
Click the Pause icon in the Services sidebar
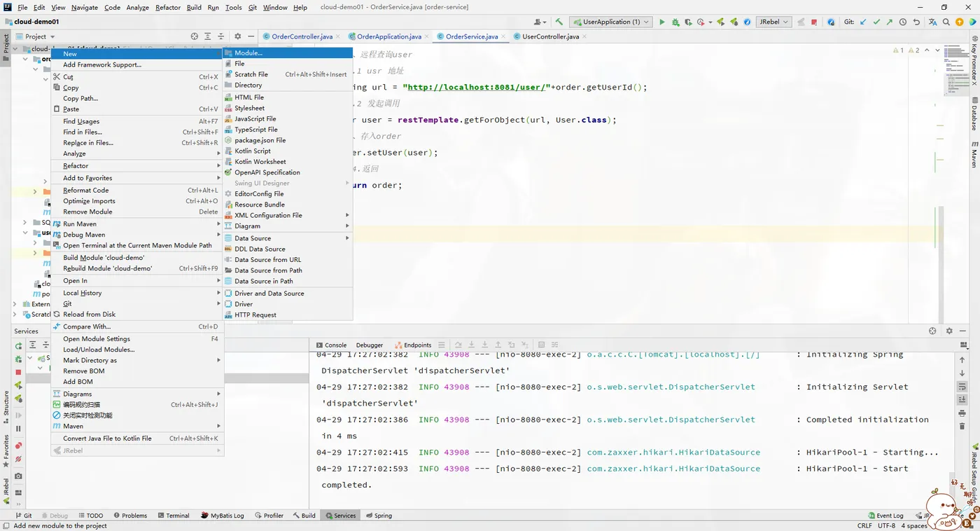(x=19, y=428)
